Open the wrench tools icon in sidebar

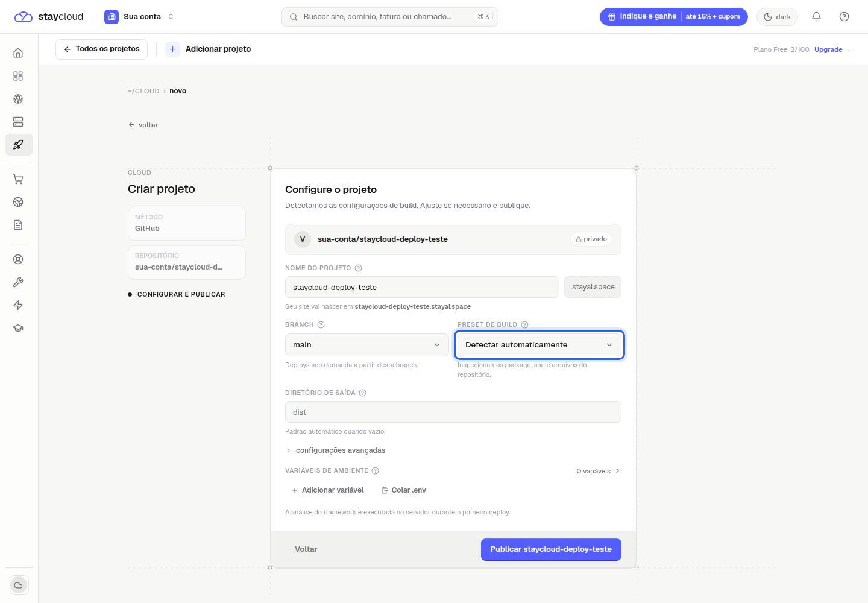(x=18, y=282)
